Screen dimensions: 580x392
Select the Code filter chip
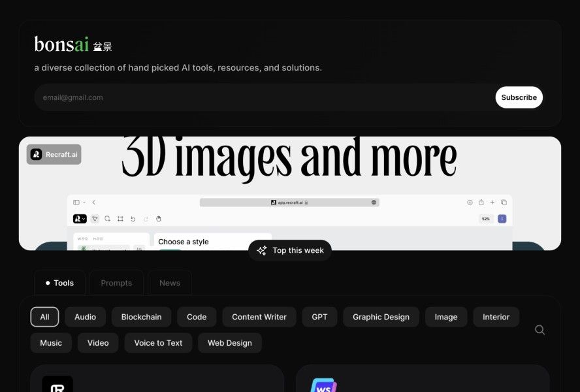[x=197, y=317]
